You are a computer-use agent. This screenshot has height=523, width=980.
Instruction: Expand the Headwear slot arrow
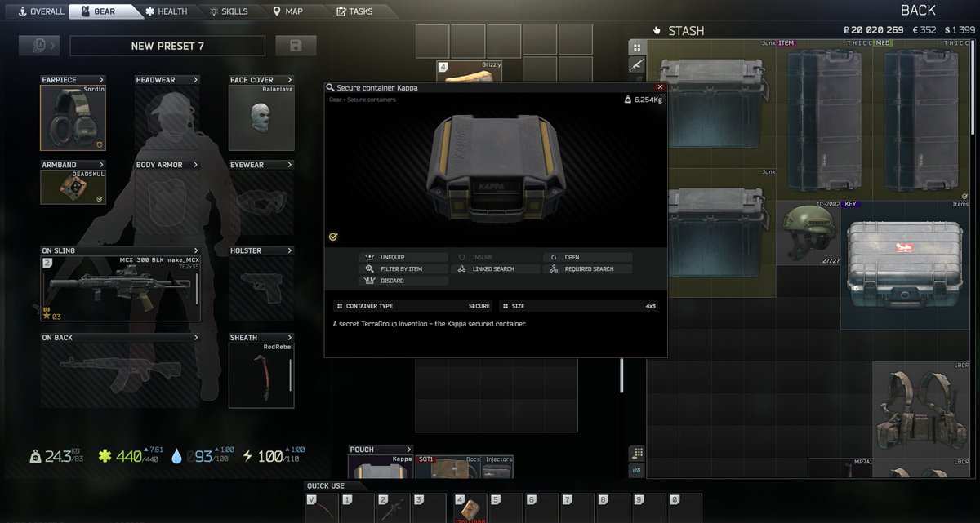pos(195,80)
